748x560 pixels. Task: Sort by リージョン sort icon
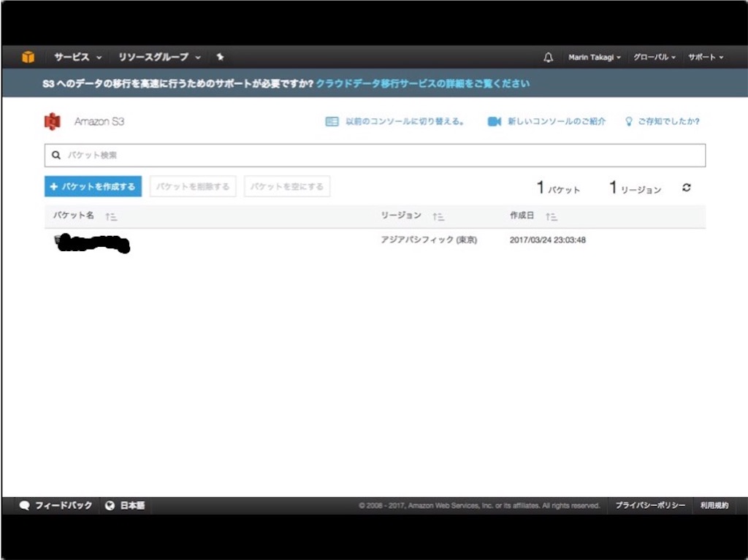[x=438, y=217]
